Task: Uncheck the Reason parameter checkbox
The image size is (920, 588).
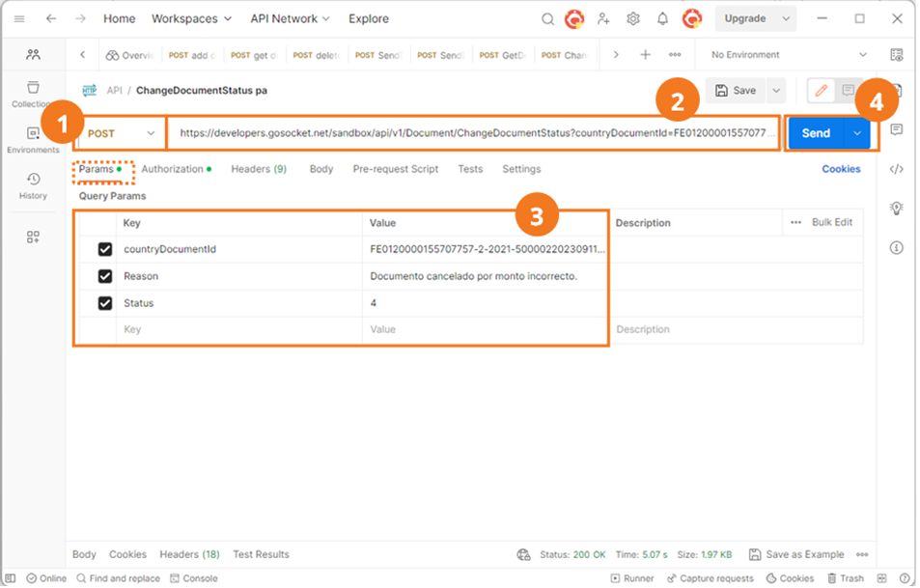Action: pos(105,276)
